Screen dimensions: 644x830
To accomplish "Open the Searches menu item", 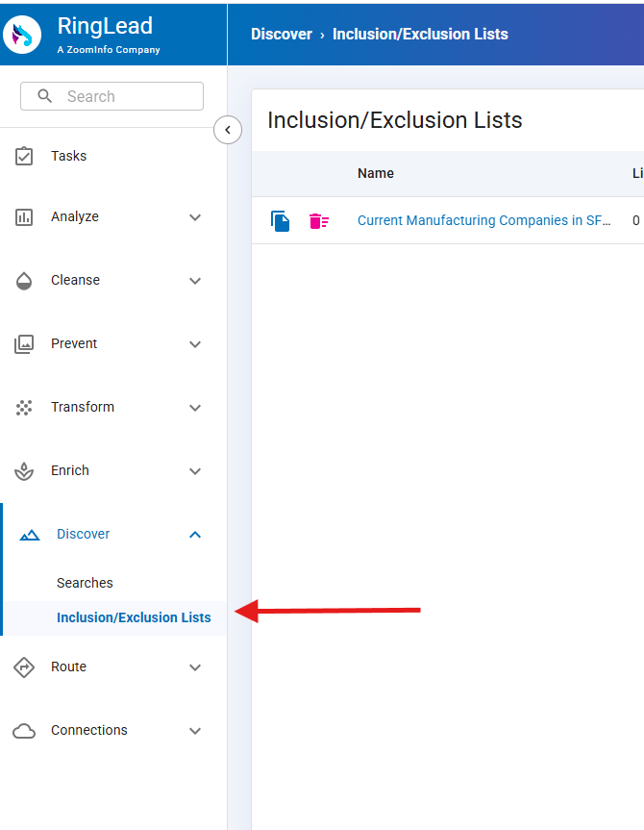I will 85,583.
